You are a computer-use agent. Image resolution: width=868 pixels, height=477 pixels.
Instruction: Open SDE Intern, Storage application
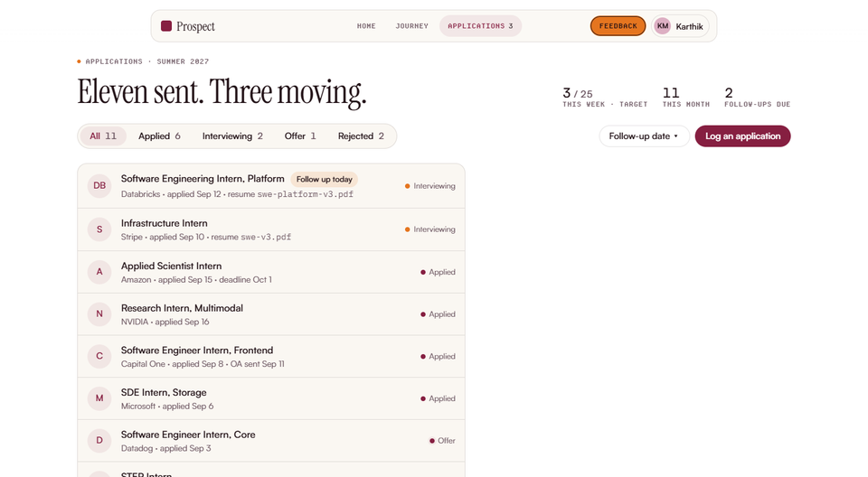coord(271,398)
